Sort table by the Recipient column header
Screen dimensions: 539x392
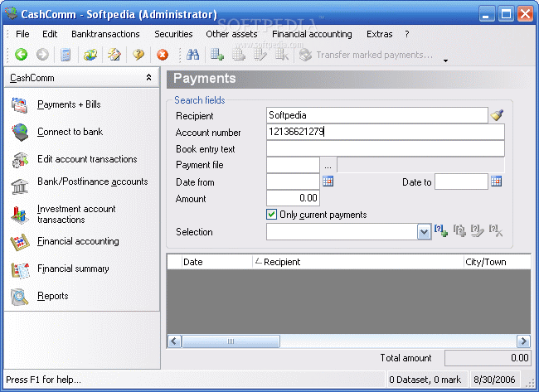coord(358,262)
